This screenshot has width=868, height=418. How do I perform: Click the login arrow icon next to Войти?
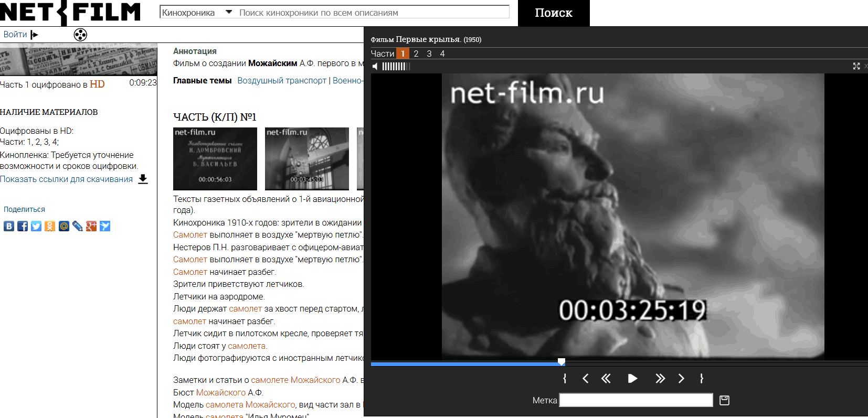pyautogui.click(x=35, y=35)
